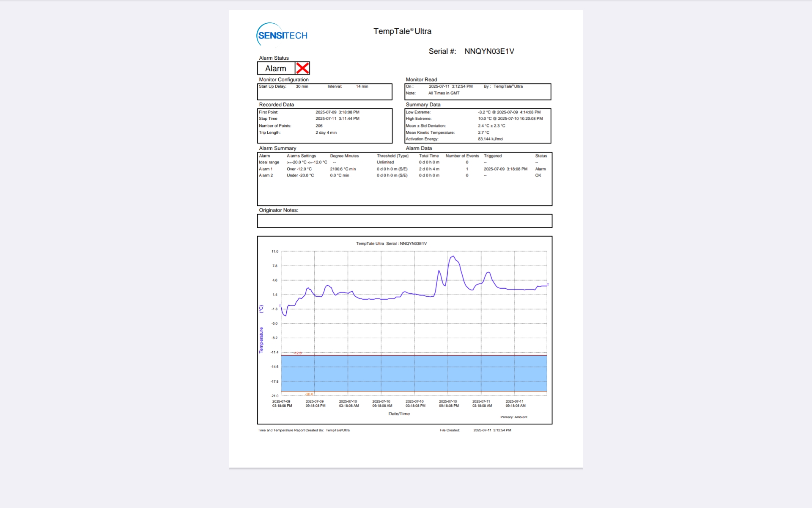Click the red -12.0 threshold line label
Image resolution: width=812 pixels, height=508 pixels.
[298, 353]
